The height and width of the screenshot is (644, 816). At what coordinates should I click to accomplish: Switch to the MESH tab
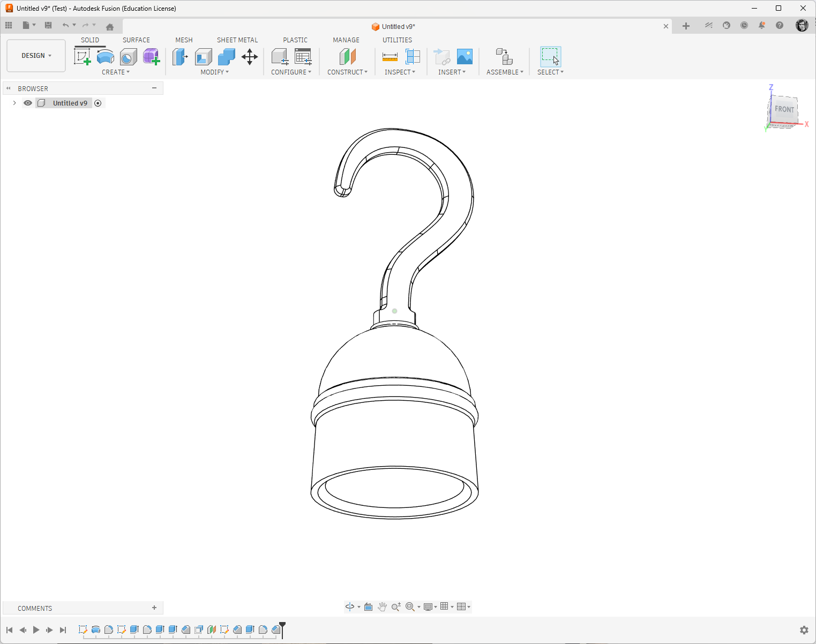pos(184,40)
